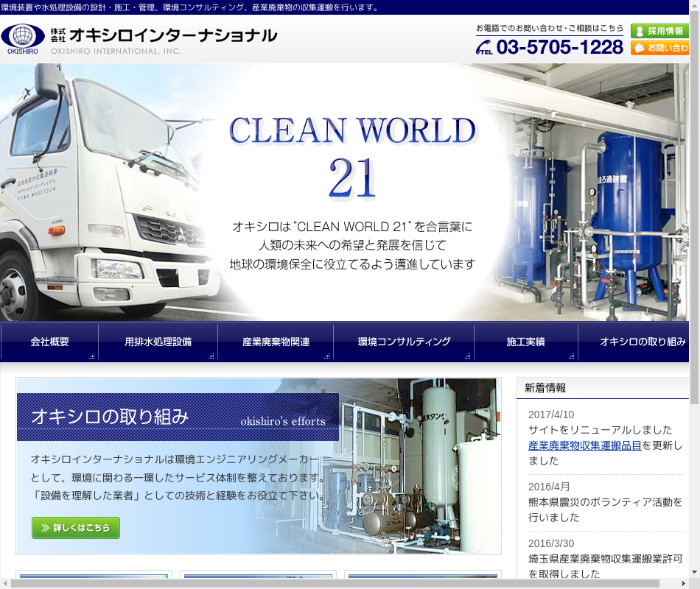The width and height of the screenshot is (700, 589).
Task: Follow the 産業廃棄物収集運搬品目 link
Action: click(x=585, y=445)
